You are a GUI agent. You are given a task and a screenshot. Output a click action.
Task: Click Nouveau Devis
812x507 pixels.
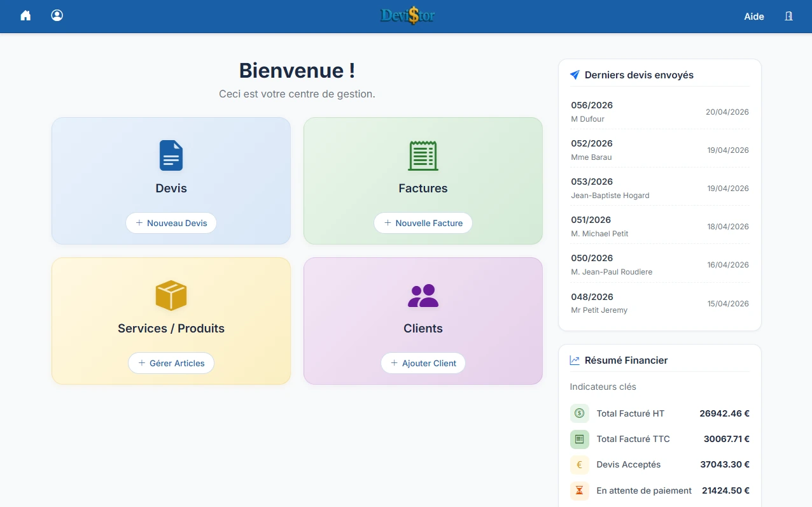[x=171, y=223]
